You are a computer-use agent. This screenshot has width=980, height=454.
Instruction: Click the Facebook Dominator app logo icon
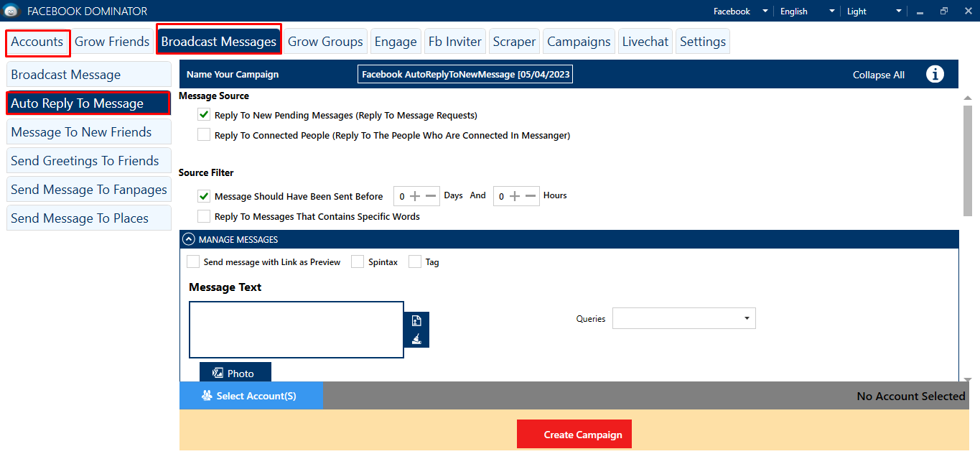click(x=11, y=11)
